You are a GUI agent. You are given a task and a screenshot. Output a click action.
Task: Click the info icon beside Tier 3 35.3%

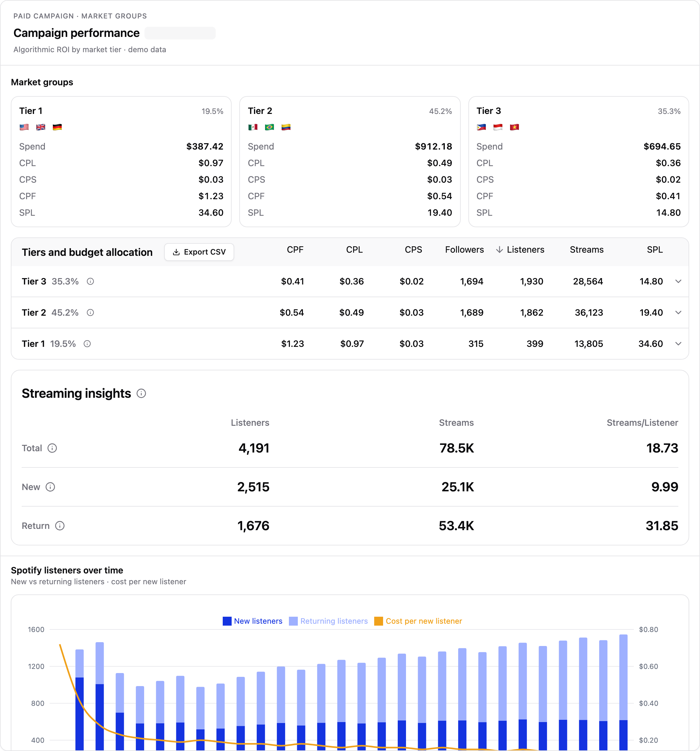pos(90,281)
